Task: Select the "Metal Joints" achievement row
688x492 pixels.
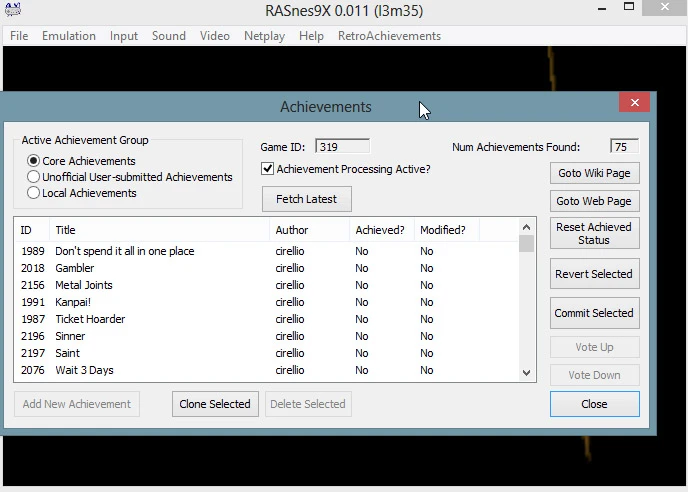Action: [267, 285]
